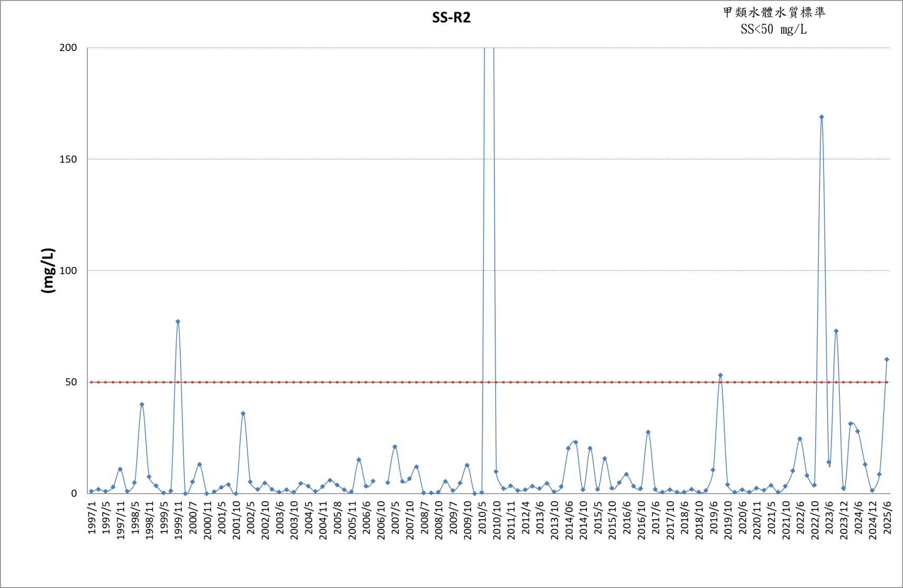Select the (mg/L) vertical axis title

point(48,271)
